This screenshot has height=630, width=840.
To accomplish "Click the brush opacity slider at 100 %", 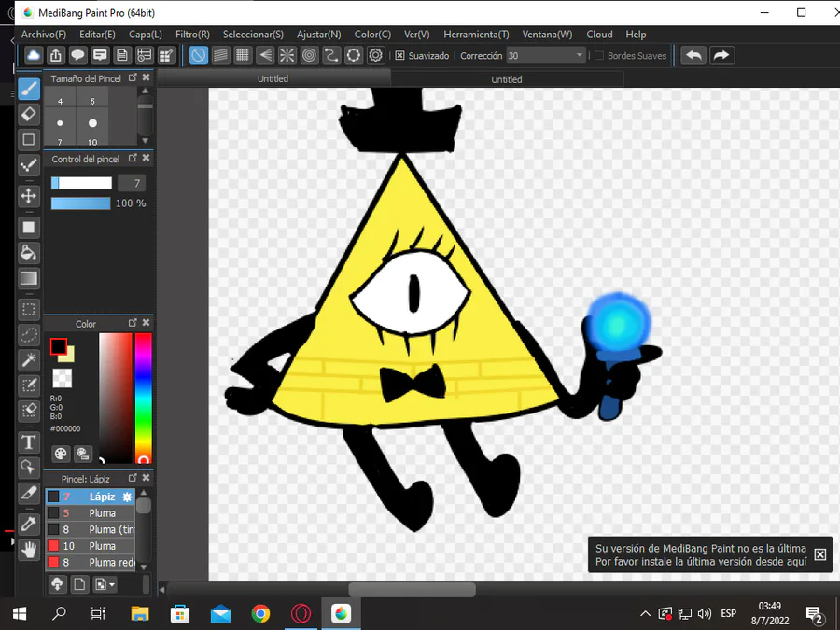I will (80, 203).
